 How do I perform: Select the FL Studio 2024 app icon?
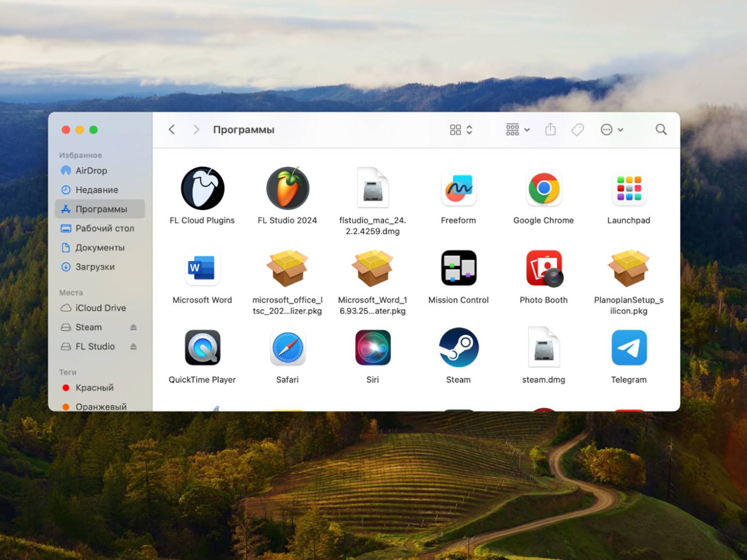click(288, 188)
